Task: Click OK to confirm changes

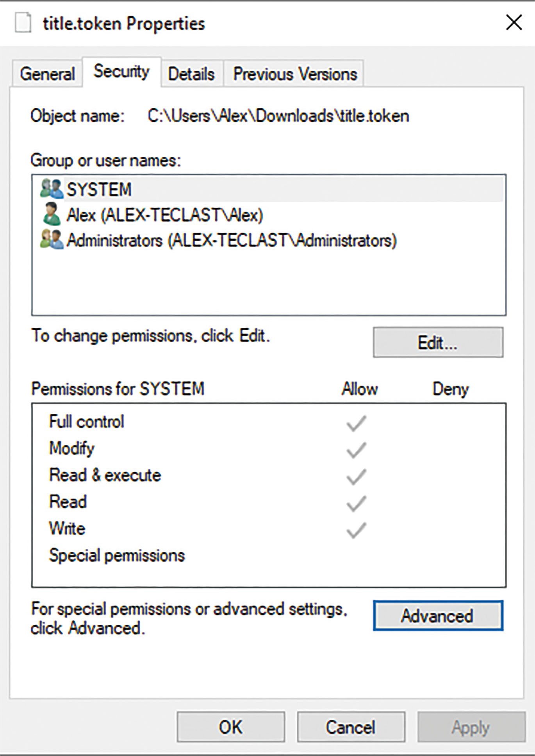Action: pyautogui.click(x=231, y=726)
